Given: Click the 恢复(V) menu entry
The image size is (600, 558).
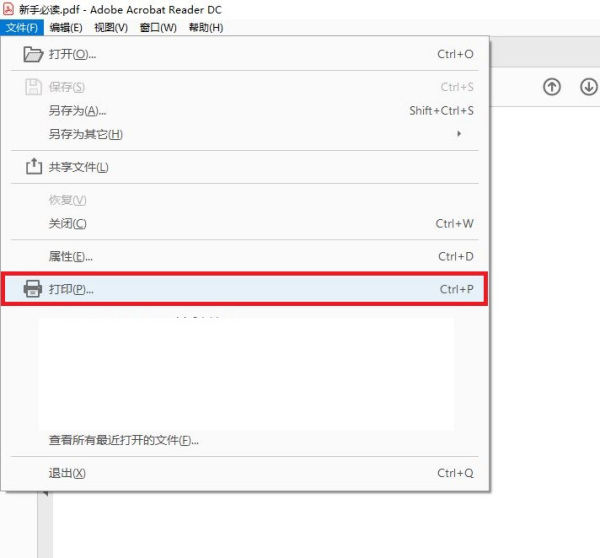Looking at the screenshot, I should (x=67, y=201).
